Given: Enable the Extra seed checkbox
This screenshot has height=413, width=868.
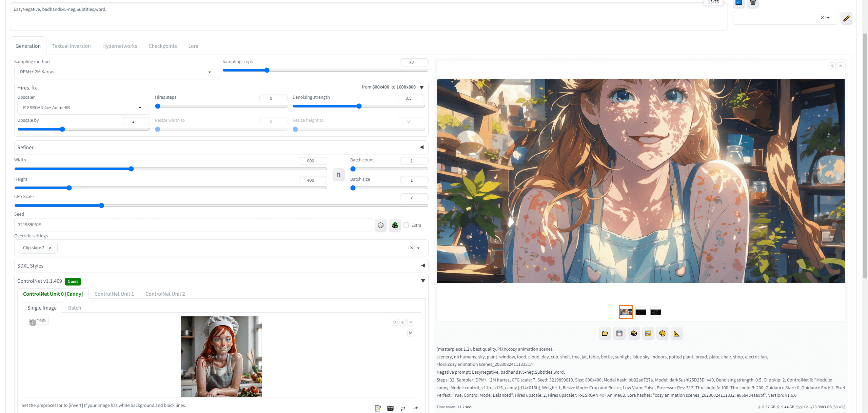Looking at the screenshot, I should click(406, 225).
